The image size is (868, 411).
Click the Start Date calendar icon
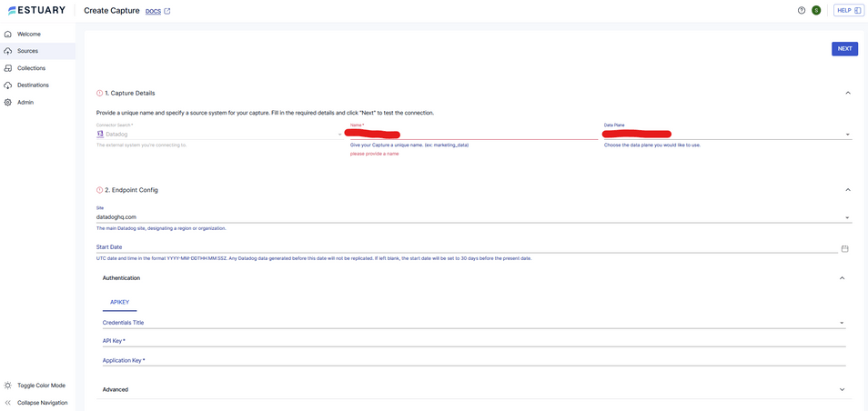(x=844, y=248)
